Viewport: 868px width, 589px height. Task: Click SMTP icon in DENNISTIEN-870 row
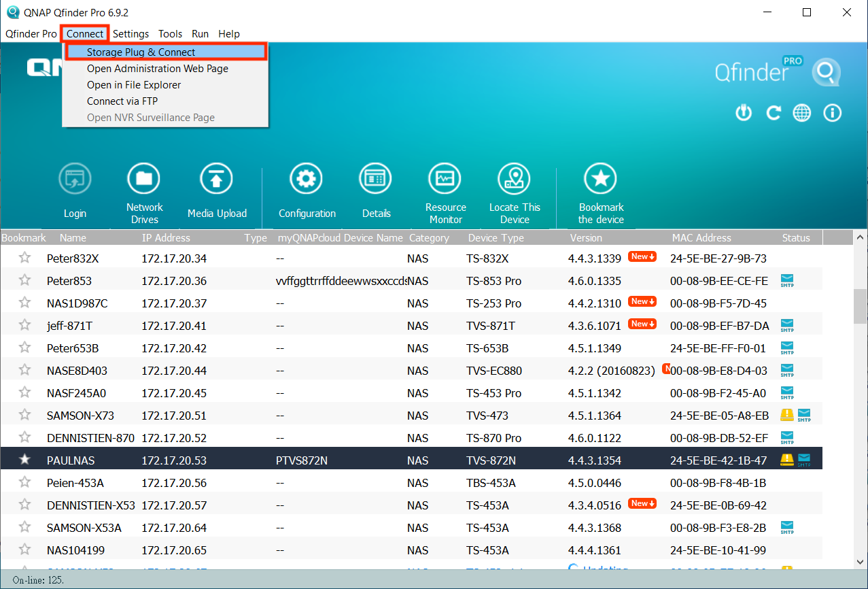[787, 438]
